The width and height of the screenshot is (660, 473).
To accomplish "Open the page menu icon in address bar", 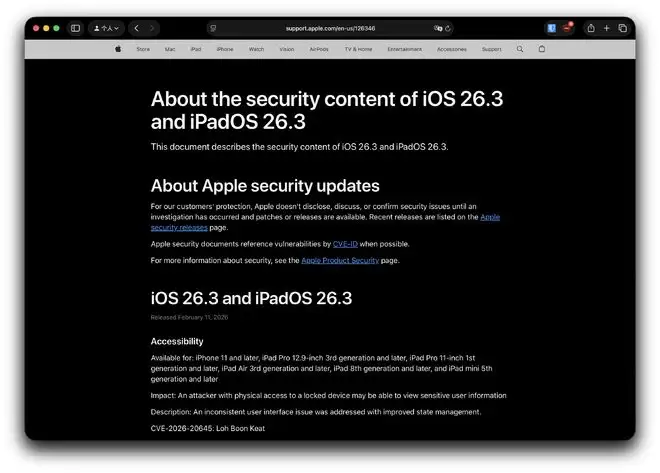I will (x=214, y=28).
